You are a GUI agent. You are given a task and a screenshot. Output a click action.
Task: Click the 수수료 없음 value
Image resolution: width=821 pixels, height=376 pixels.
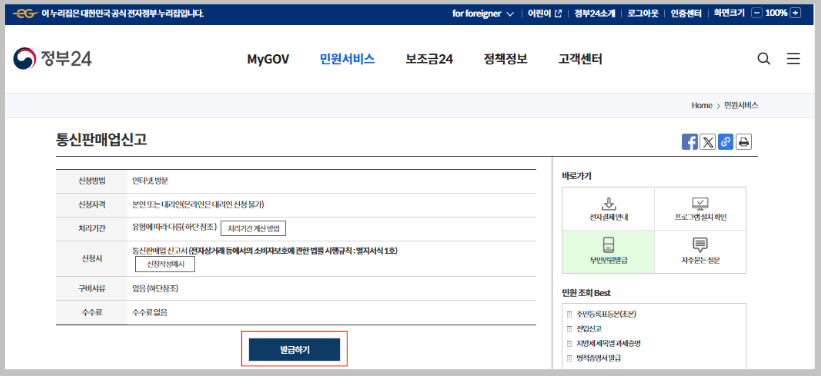[x=150, y=313]
